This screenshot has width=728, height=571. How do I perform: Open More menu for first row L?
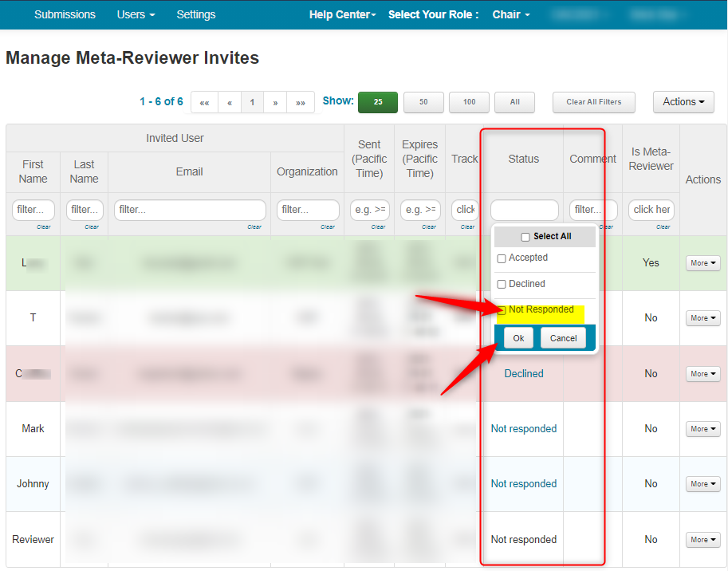click(x=703, y=263)
